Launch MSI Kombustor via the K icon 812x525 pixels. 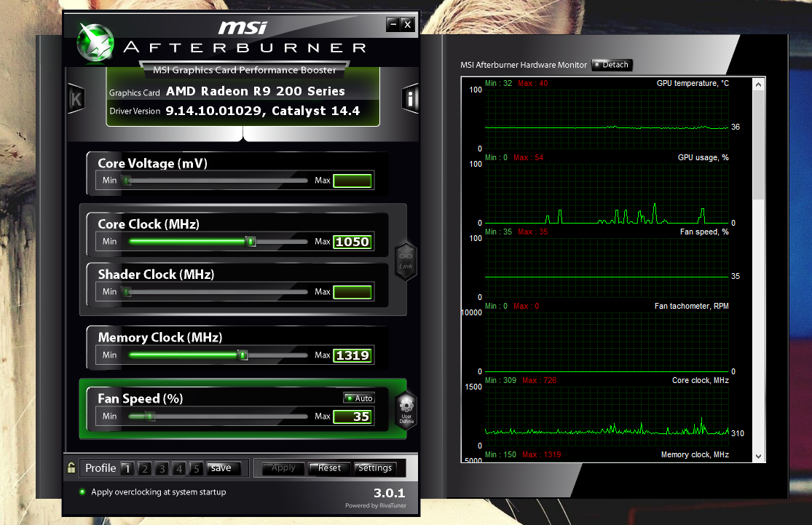tap(75, 98)
